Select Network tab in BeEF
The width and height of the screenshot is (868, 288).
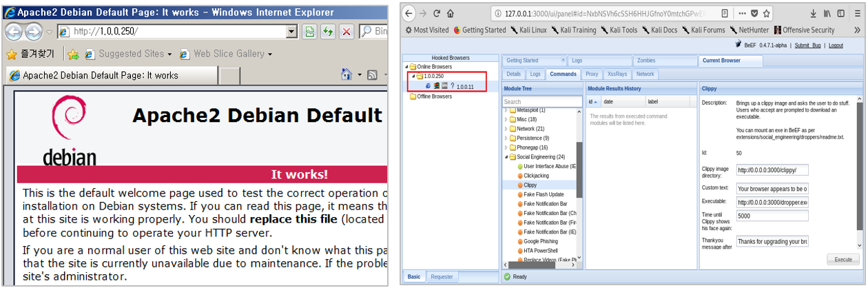pyautogui.click(x=645, y=74)
